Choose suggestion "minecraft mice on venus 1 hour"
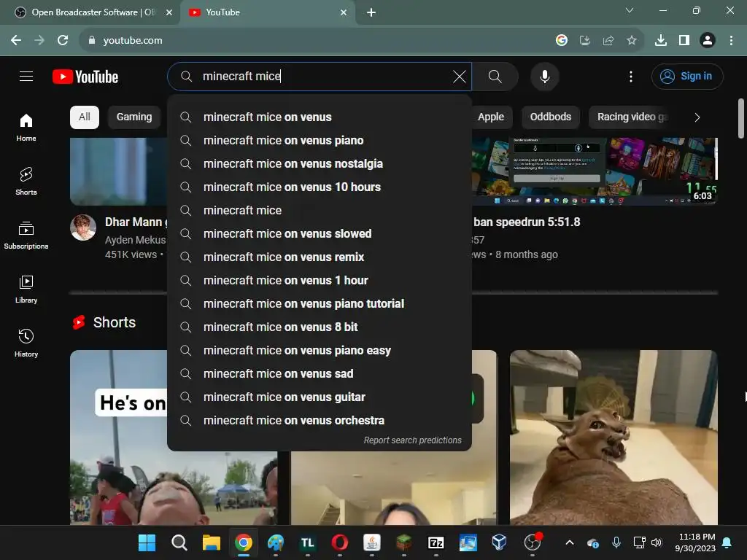The image size is (747, 560). (320, 281)
